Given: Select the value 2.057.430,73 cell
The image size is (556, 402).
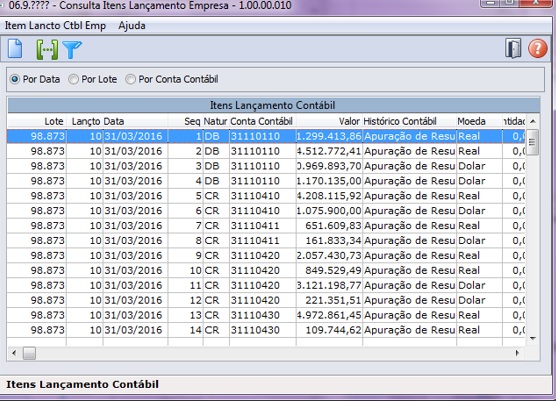Looking at the screenshot, I should [329, 256].
